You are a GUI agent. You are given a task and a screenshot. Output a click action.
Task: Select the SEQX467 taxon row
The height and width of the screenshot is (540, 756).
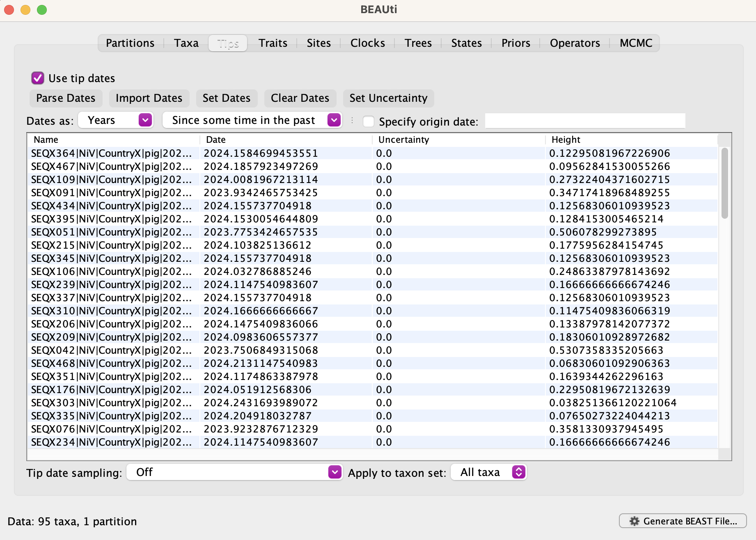click(373, 166)
